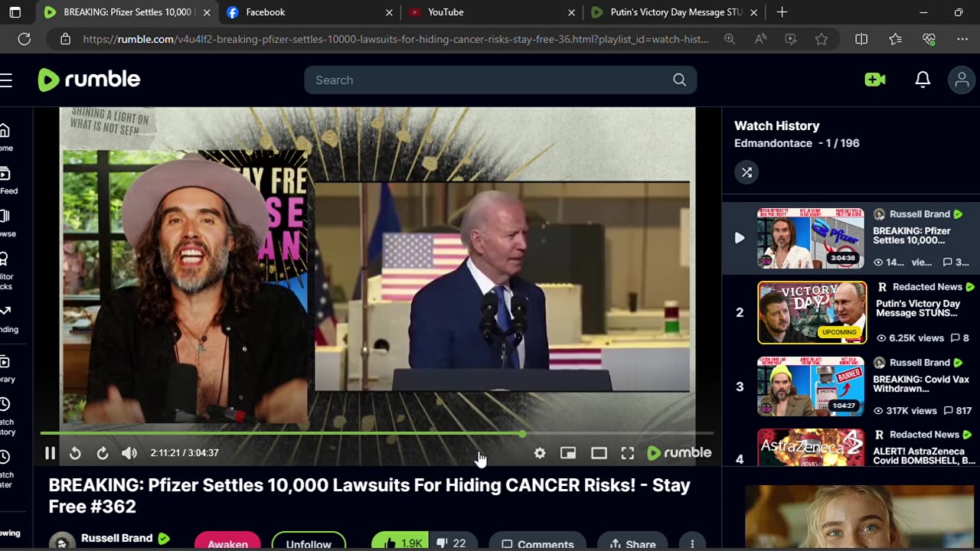
Task: Open Russell Brand channel name link
Action: 116,538
